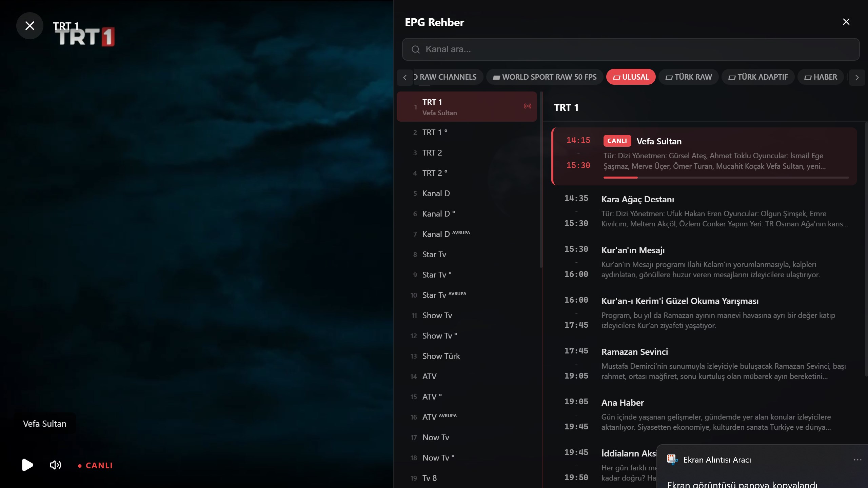Click the Vefa Sultan progress bar
This screenshot has width=868, height=488.
(x=726, y=178)
